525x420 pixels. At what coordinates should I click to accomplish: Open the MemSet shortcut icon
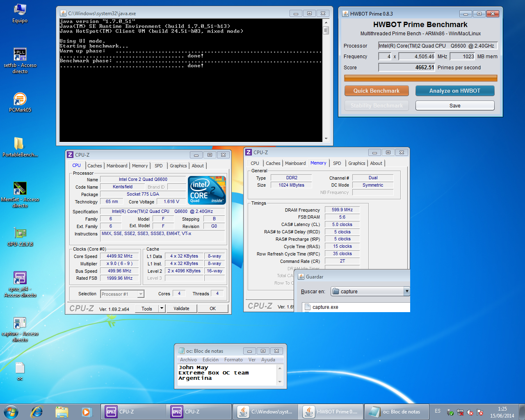tap(20, 188)
